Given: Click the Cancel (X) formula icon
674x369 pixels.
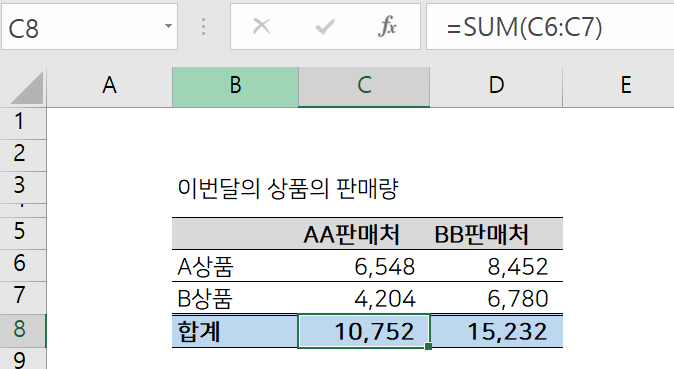Looking at the screenshot, I should click(261, 27).
